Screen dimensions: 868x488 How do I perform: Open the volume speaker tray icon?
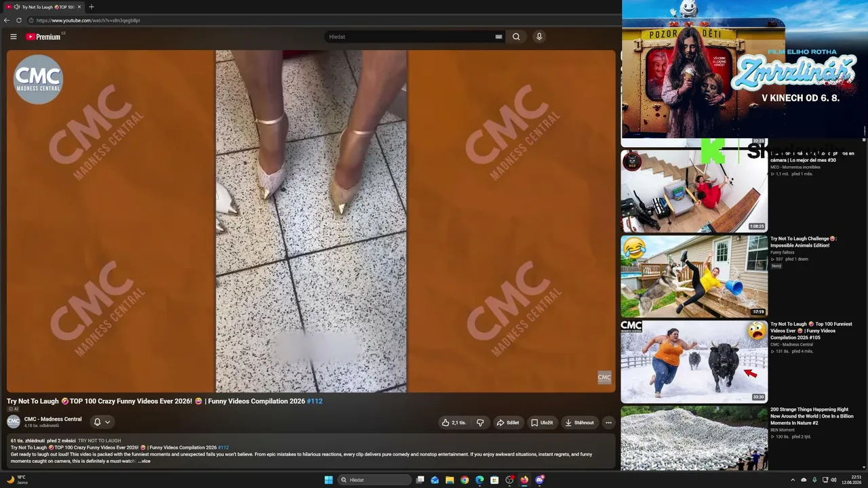[x=833, y=480]
